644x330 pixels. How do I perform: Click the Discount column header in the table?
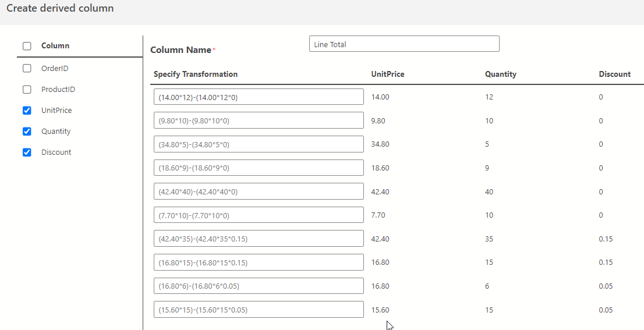coord(614,74)
